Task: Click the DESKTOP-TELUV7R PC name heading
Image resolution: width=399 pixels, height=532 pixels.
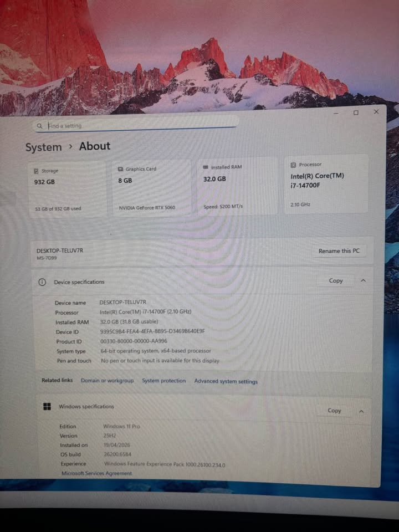Action: pos(60,250)
